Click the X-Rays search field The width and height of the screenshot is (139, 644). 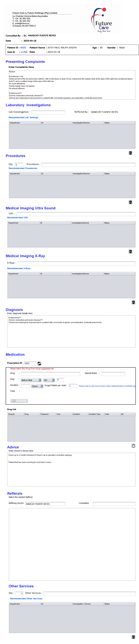click(x=77, y=263)
